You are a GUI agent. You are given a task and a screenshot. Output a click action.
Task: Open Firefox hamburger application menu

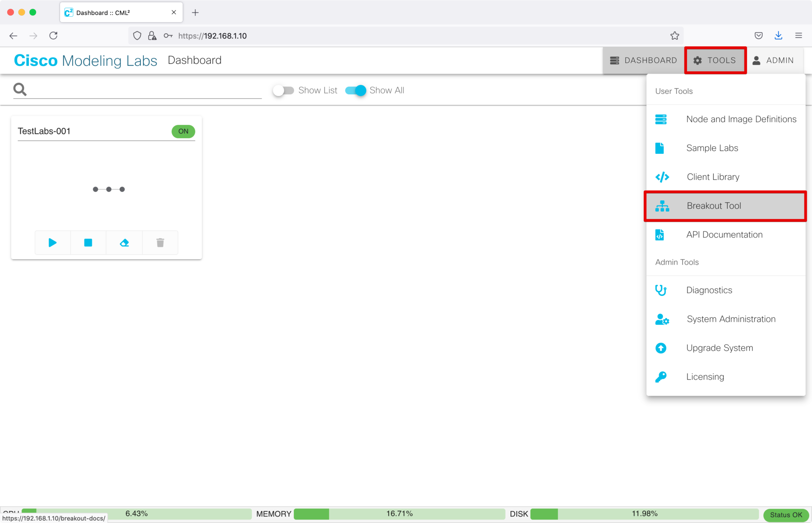pyautogui.click(x=799, y=36)
